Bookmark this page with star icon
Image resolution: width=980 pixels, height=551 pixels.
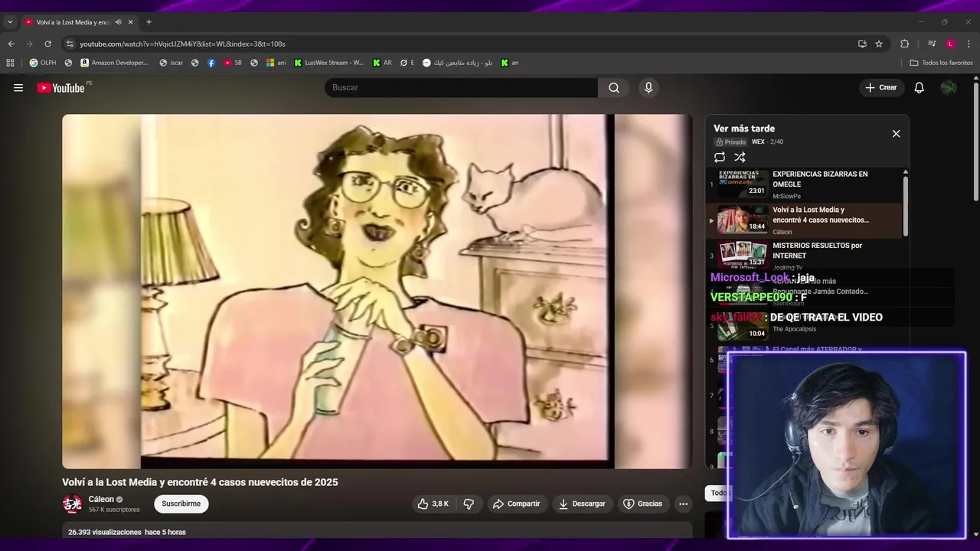click(879, 44)
